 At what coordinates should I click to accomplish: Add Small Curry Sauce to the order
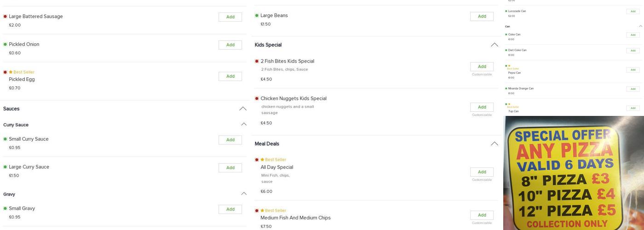(230, 140)
